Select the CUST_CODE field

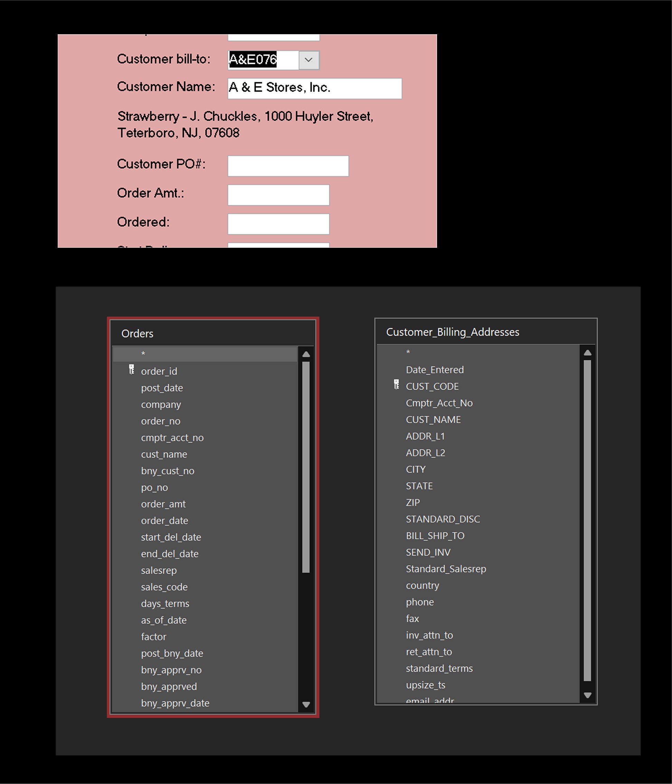[x=479, y=386]
